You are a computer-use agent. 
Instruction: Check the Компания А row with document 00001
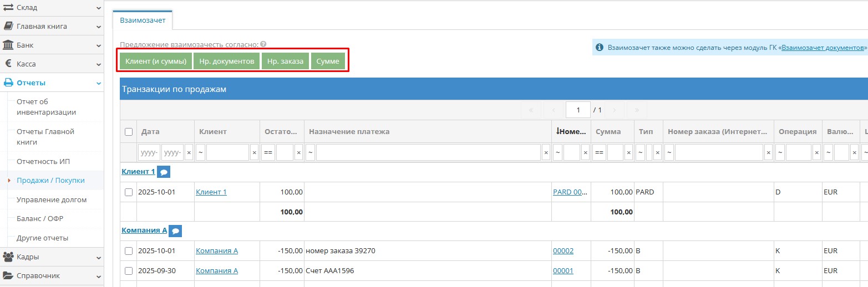[129, 271]
